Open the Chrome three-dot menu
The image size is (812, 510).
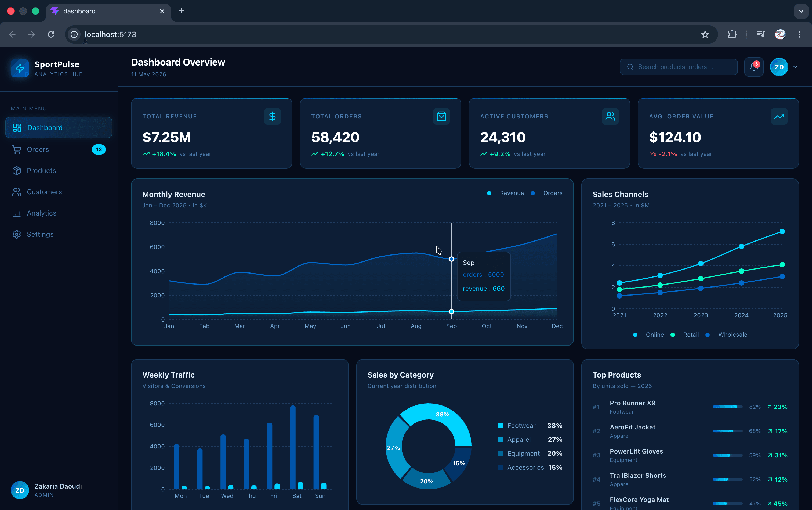[800, 34]
